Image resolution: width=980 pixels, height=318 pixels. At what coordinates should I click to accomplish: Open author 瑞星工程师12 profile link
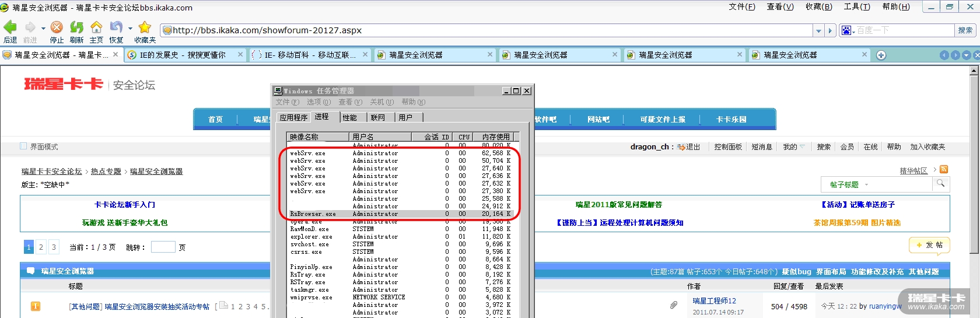(714, 300)
